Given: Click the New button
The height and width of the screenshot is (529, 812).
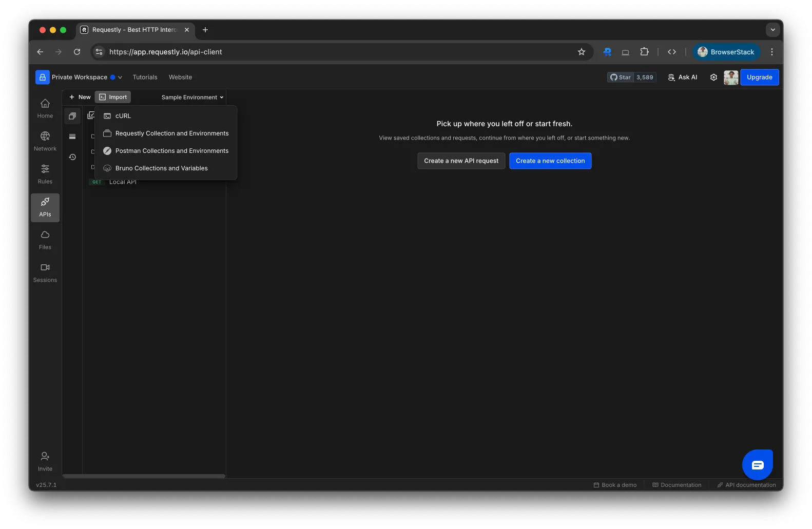Looking at the screenshot, I should 80,97.
